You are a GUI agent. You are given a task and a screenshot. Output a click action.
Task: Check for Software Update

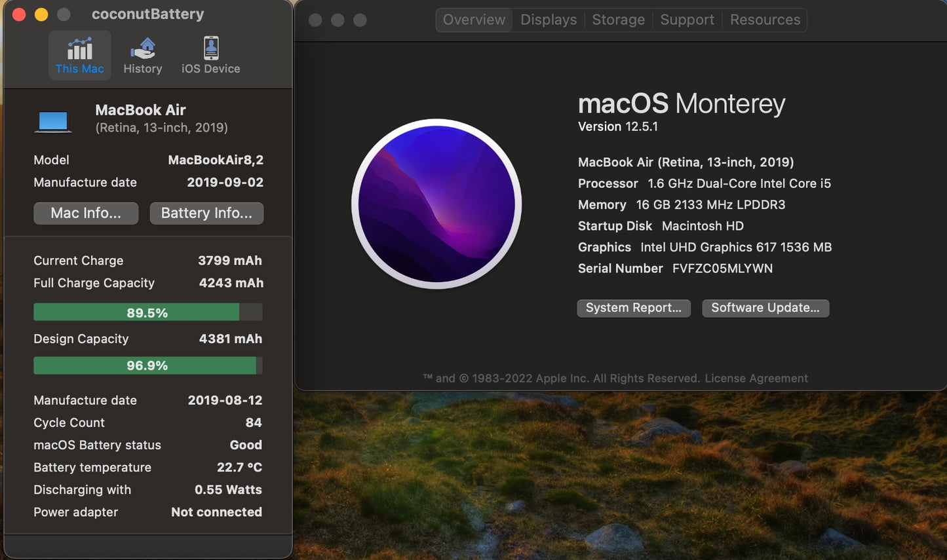(765, 308)
